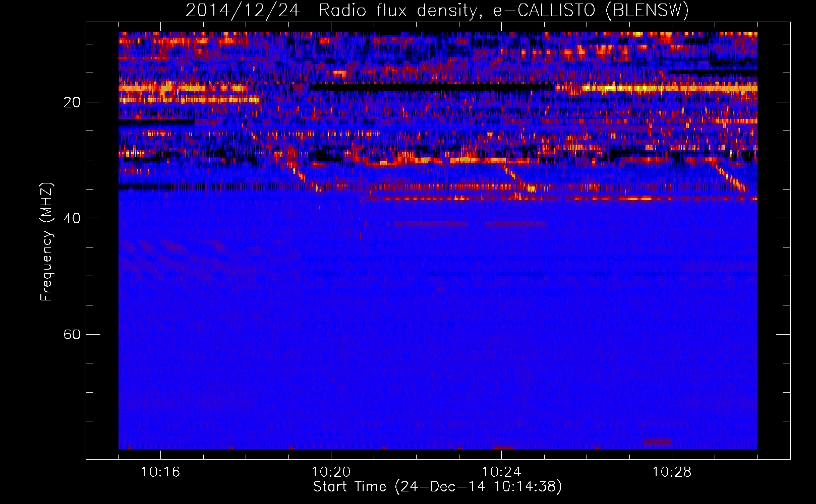The image size is (816, 504).
Task: Click the 40 MHz frequency tick label
Action: pyautogui.click(x=72, y=218)
